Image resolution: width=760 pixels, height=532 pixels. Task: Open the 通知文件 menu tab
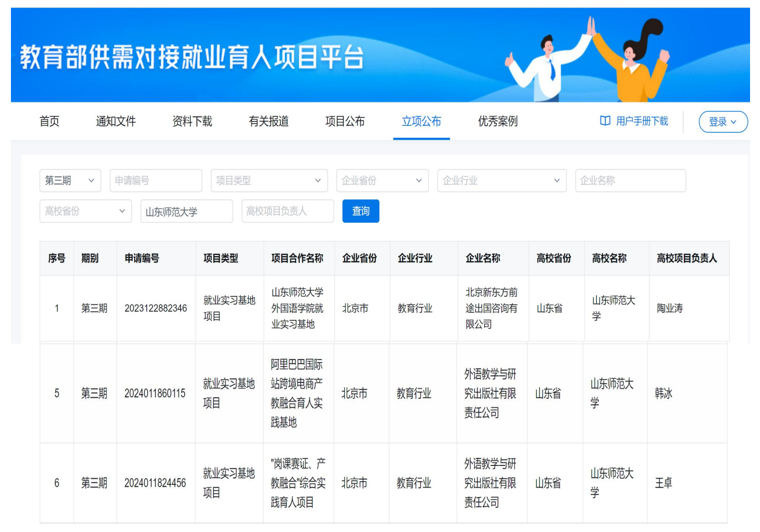tap(116, 121)
